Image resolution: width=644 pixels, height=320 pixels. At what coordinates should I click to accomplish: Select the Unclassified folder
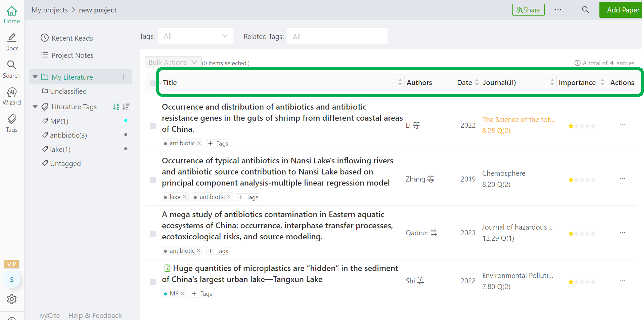click(x=64, y=91)
